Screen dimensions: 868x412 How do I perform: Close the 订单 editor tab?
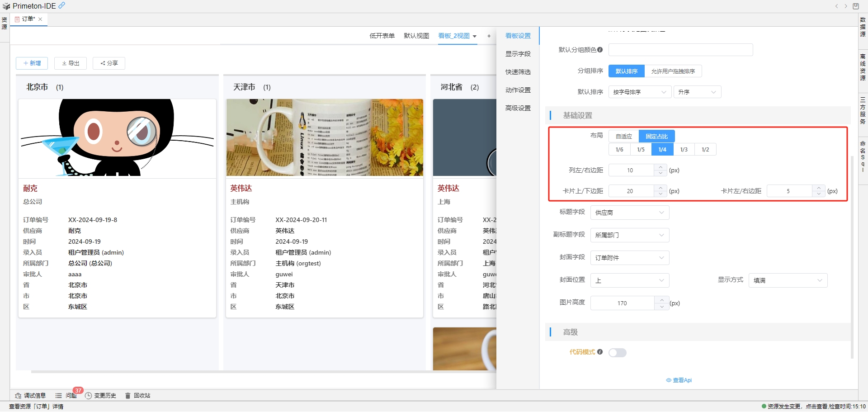40,19
